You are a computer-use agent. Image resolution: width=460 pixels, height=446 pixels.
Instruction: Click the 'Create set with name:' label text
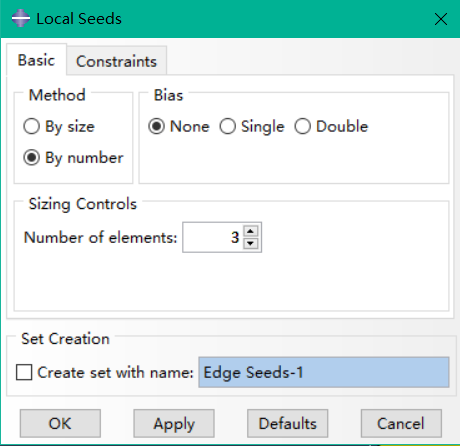point(115,372)
